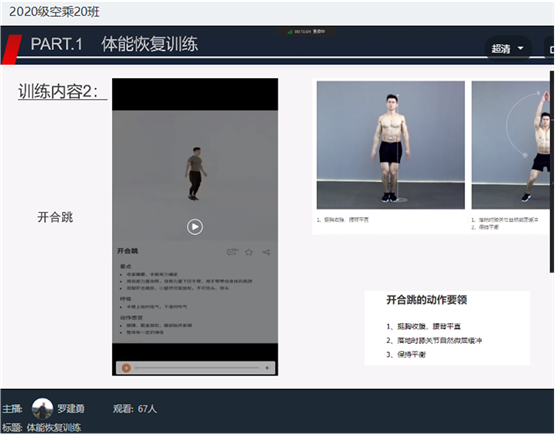This screenshot has height=434, width=555.
Task: Click the star favorite icon beside 开合跳
Action: coord(249,252)
